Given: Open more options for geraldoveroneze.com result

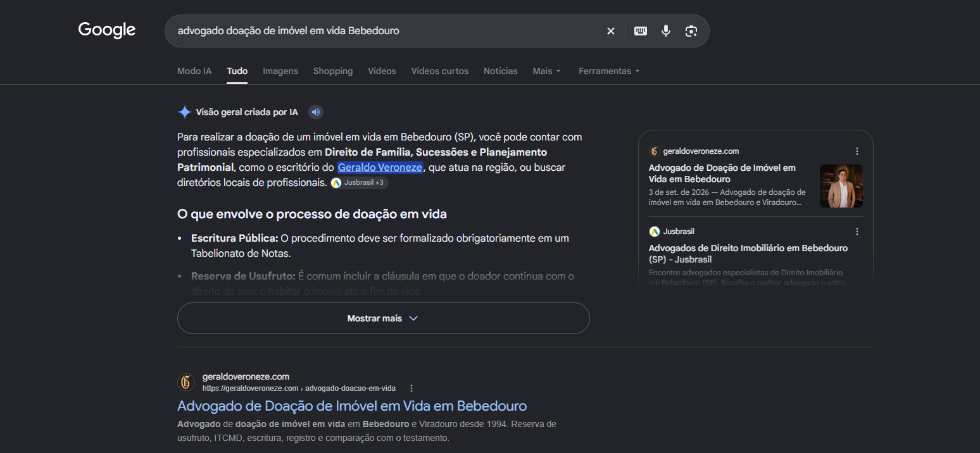Looking at the screenshot, I should pyautogui.click(x=411, y=388).
